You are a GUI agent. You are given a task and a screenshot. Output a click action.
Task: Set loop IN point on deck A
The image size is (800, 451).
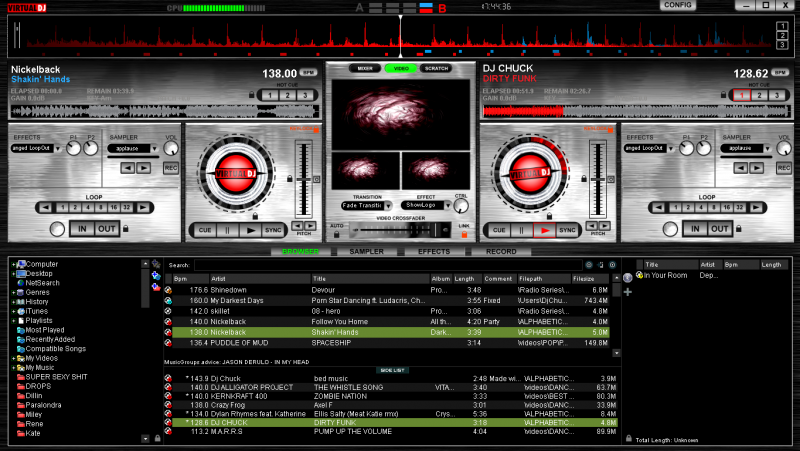point(82,229)
